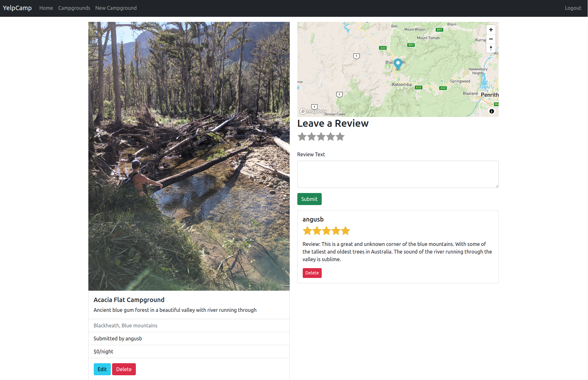
Task: Open the New Campground nav link
Action: [116, 8]
